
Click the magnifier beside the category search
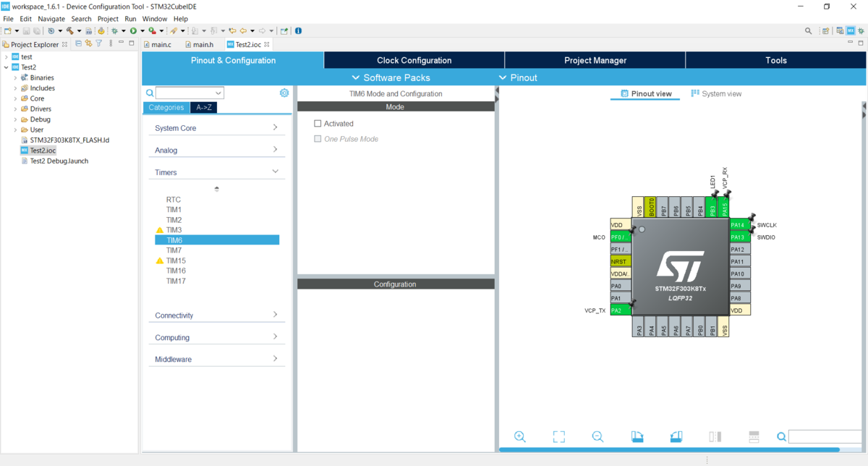coord(150,93)
